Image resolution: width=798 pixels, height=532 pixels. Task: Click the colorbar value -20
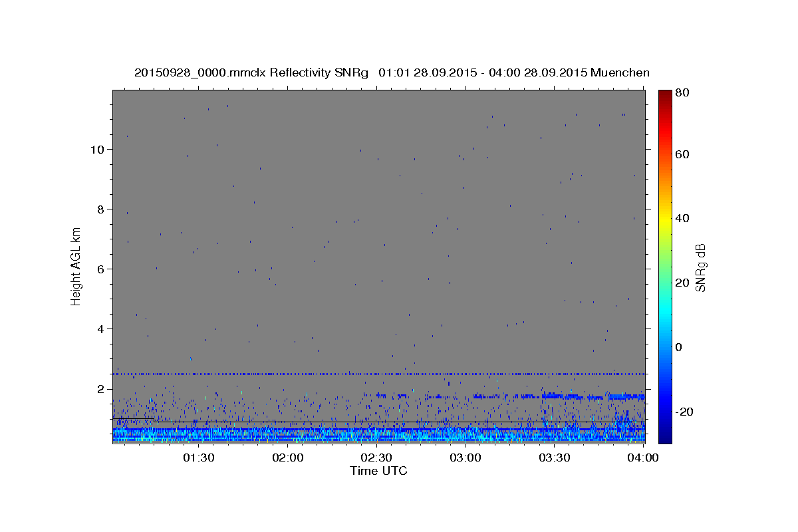point(685,412)
